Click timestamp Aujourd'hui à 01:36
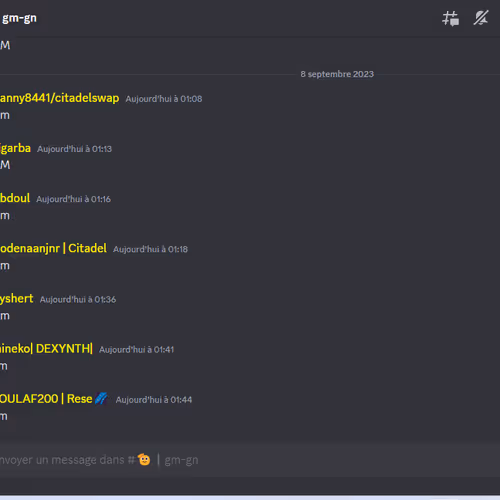This screenshot has height=500, width=500. (x=78, y=300)
